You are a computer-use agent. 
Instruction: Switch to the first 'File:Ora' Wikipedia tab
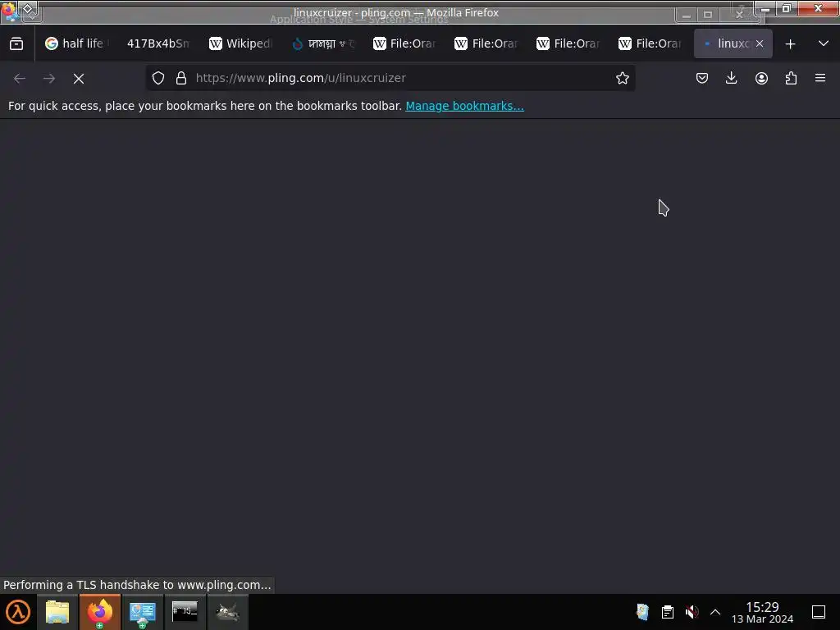[404, 43]
